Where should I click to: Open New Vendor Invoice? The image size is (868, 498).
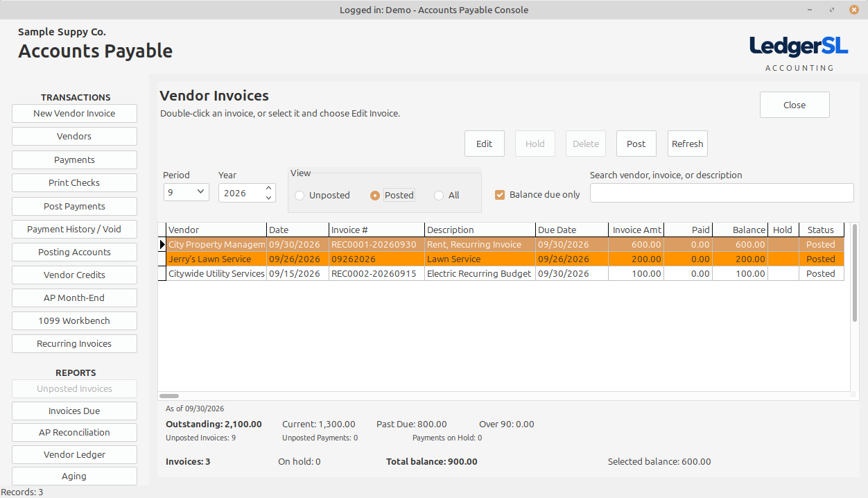pyautogui.click(x=74, y=114)
